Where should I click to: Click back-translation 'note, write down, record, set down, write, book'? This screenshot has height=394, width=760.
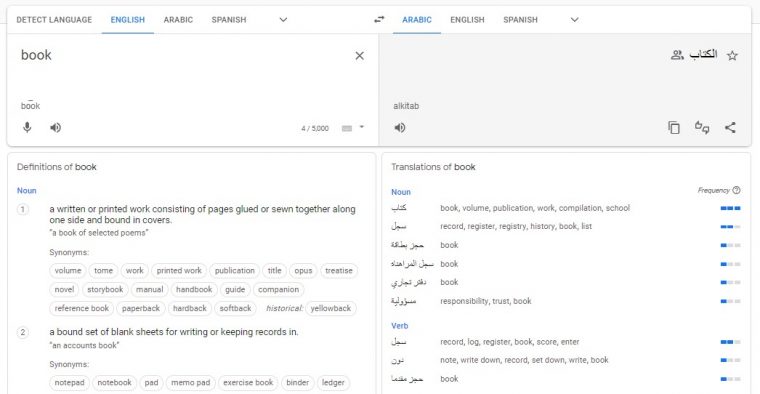(524, 360)
